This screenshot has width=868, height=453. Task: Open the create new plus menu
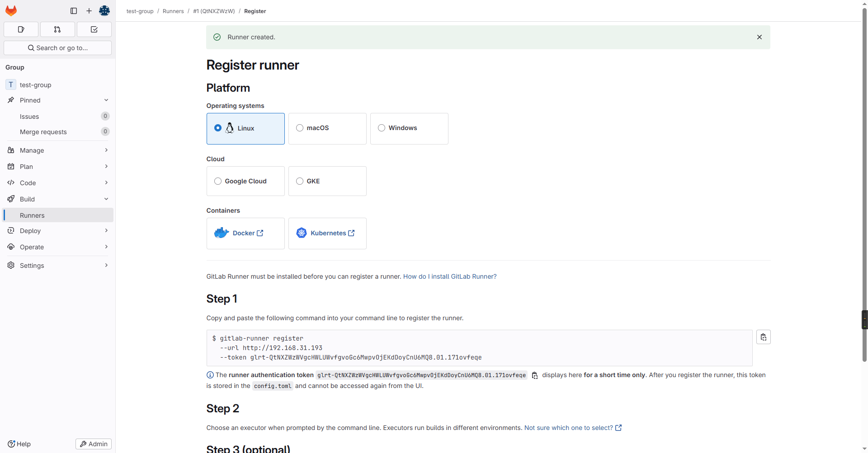pos(89,11)
